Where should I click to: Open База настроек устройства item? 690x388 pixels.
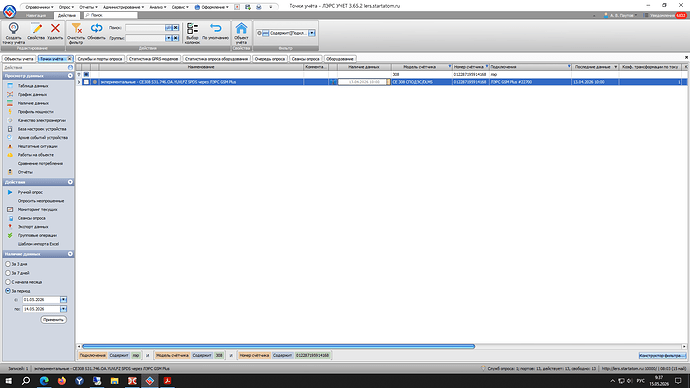[x=42, y=129]
